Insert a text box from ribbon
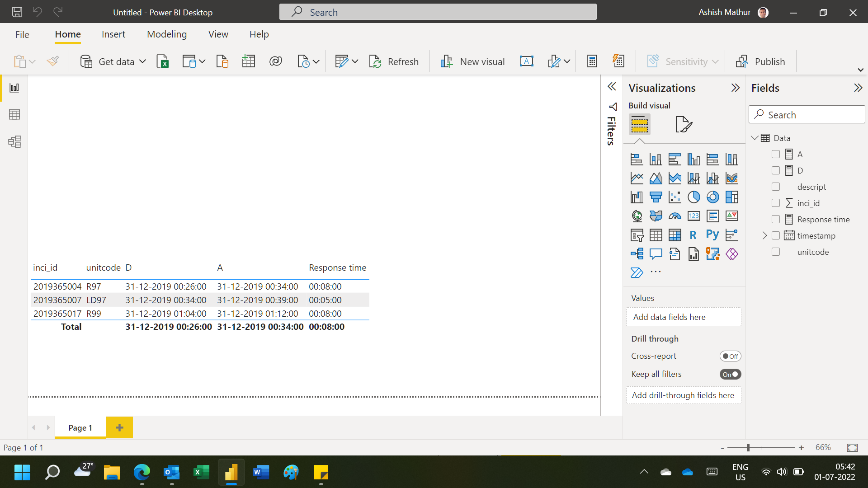The image size is (868, 488). pyautogui.click(x=526, y=61)
